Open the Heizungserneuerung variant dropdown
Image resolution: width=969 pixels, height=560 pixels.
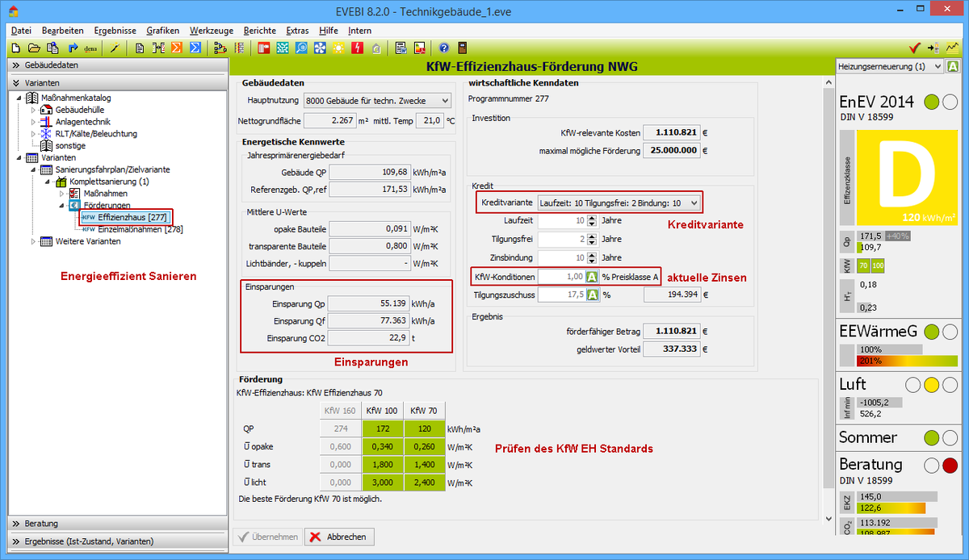coord(890,66)
